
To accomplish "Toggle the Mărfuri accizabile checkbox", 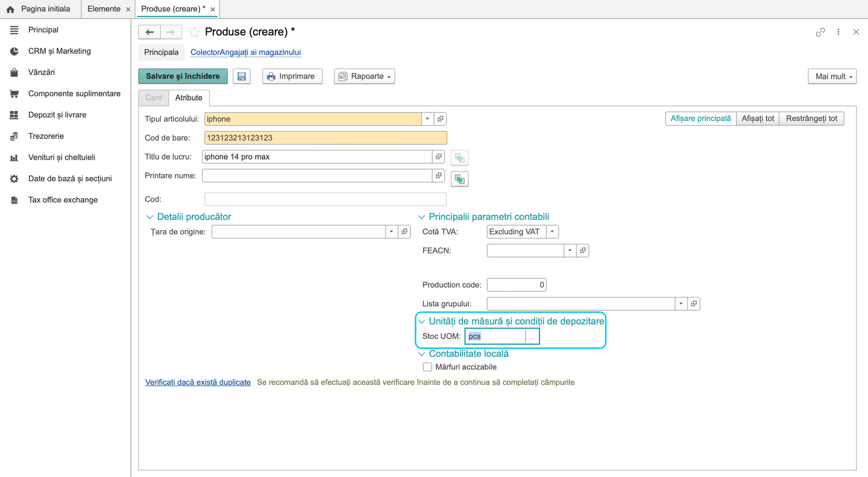I will 427,367.
